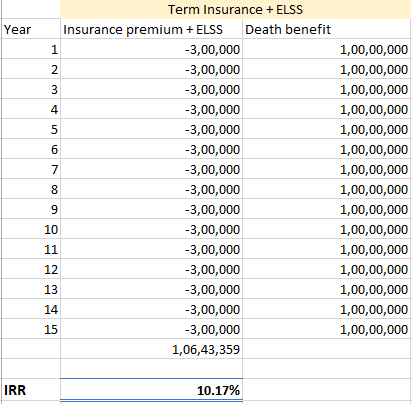
Task: Click the year number 10 cell
Action: point(31,229)
